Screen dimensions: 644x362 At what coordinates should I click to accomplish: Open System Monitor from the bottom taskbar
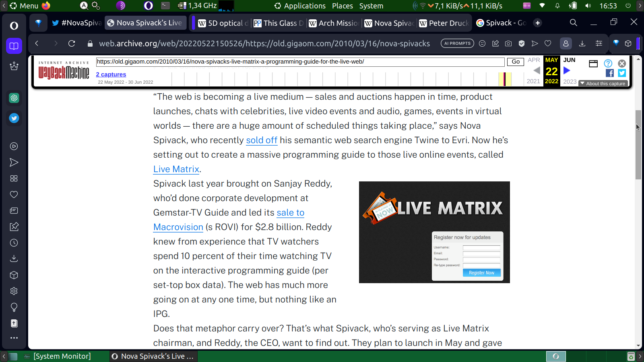tap(57, 356)
